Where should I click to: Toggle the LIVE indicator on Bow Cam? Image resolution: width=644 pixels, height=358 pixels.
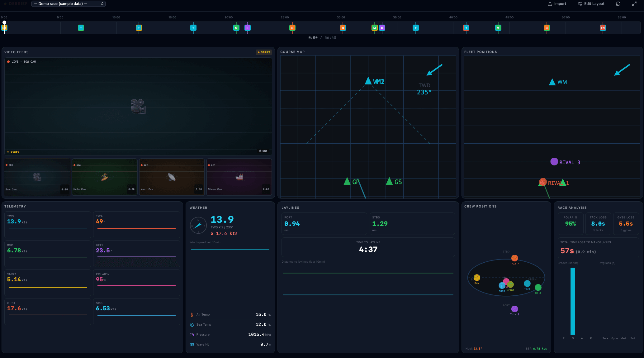point(8,61)
